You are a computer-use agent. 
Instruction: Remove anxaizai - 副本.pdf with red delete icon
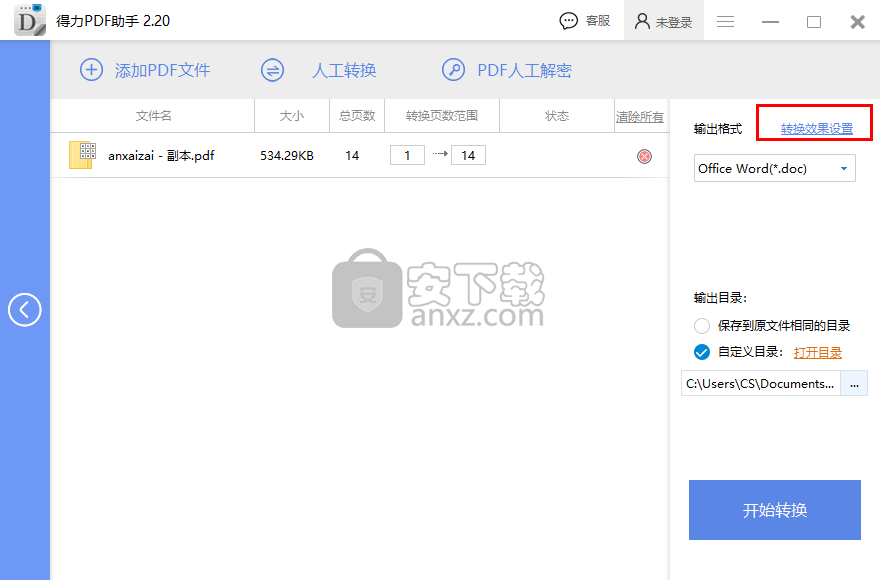644,156
